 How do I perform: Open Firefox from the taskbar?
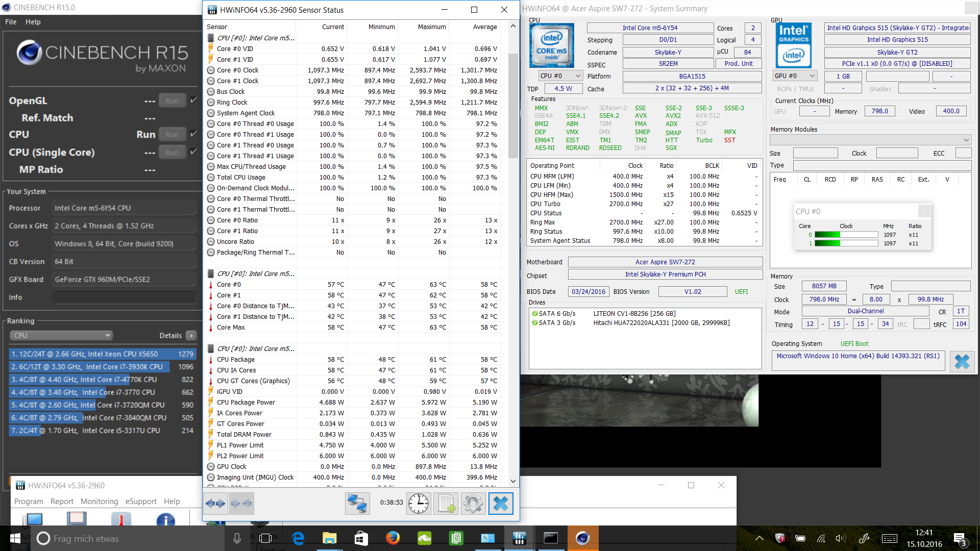coord(393,538)
